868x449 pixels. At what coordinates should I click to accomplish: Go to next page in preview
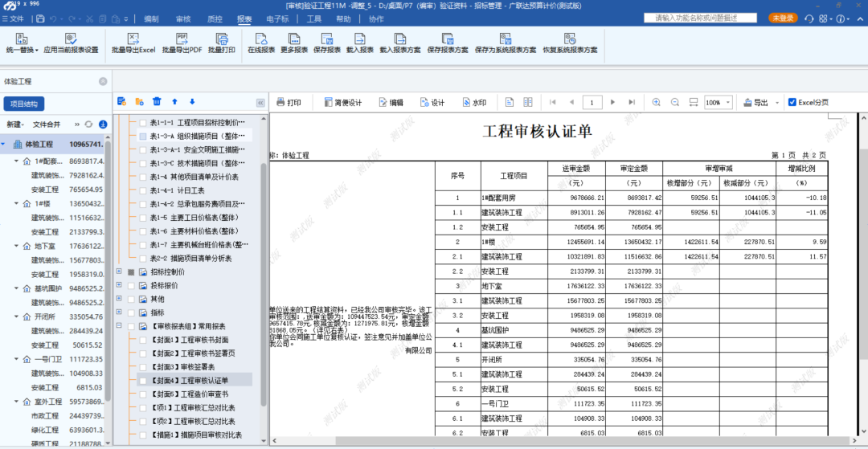pos(612,102)
